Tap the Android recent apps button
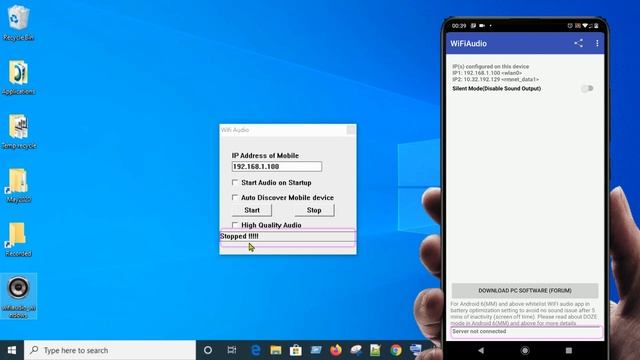Image resolution: width=640 pixels, height=360 pixels. point(569,350)
